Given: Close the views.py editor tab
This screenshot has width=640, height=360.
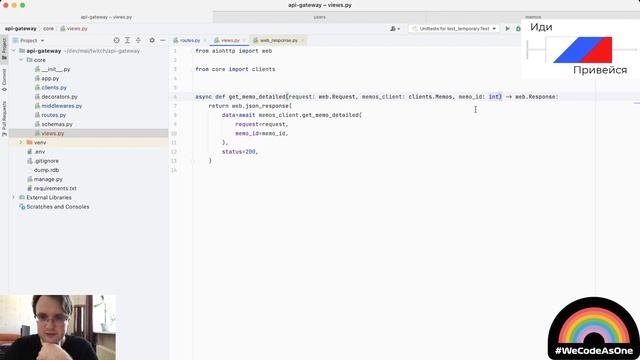Looking at the screenshot, I should (x=244, y=40).
